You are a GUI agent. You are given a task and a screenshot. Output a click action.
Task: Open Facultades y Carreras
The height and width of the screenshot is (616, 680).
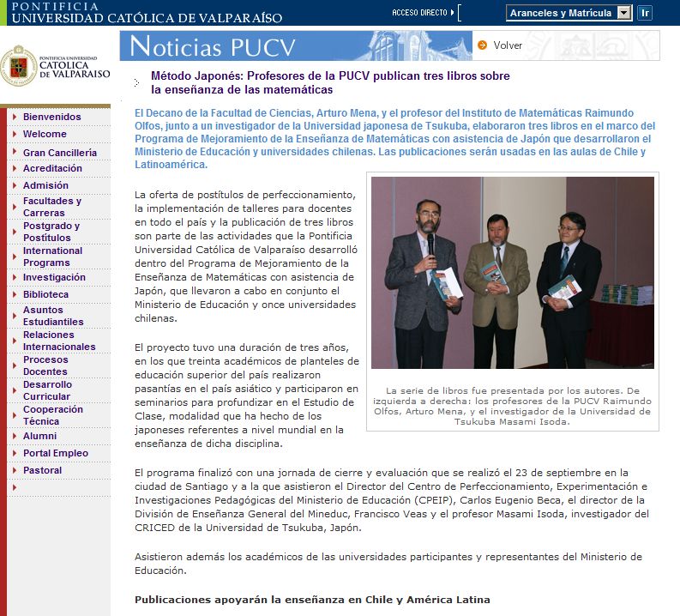click(52, 207)
